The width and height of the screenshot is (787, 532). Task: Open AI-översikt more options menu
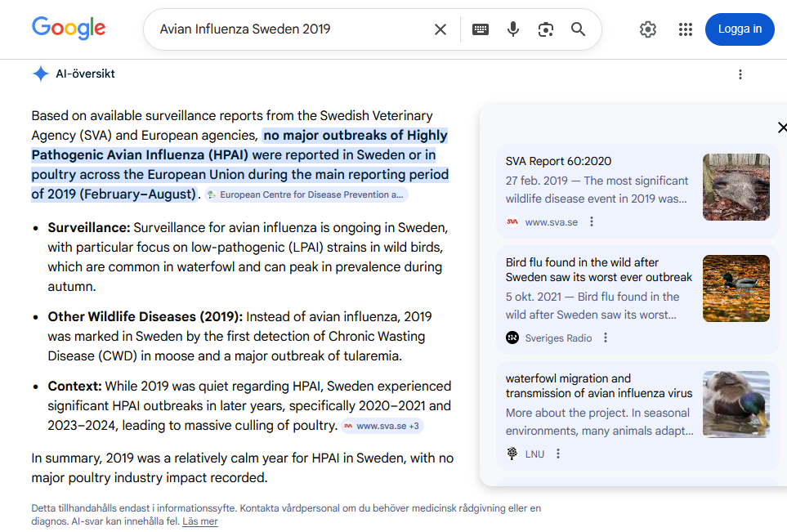click(740, 75)
